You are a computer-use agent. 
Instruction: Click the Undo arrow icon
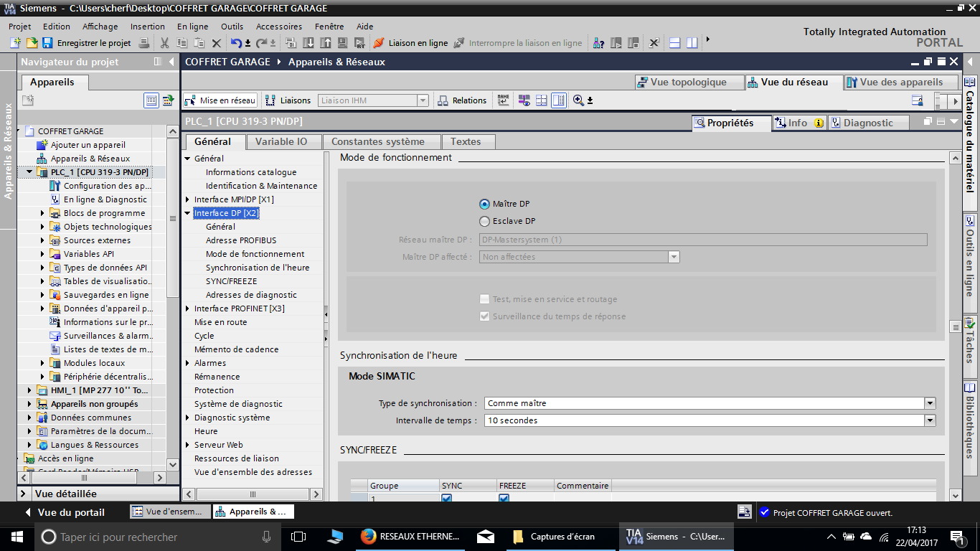click(x=236, y=43)
